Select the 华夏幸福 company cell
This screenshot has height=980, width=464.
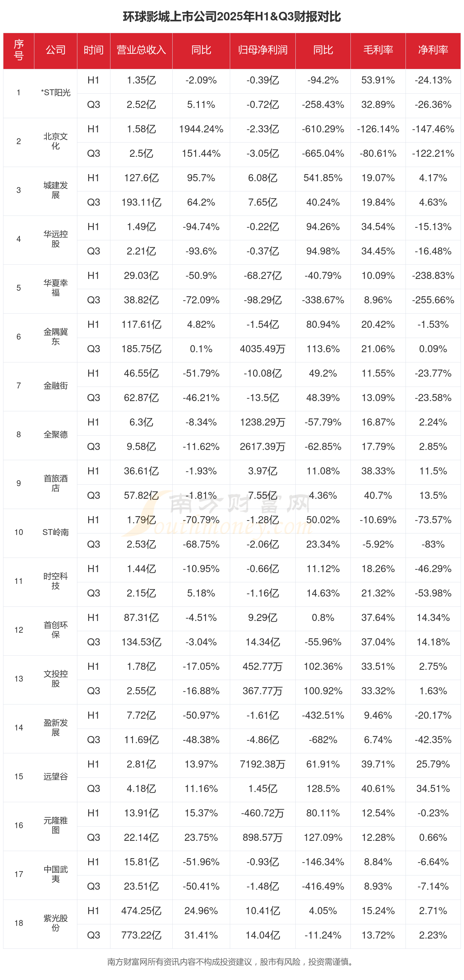pos(56,288)
